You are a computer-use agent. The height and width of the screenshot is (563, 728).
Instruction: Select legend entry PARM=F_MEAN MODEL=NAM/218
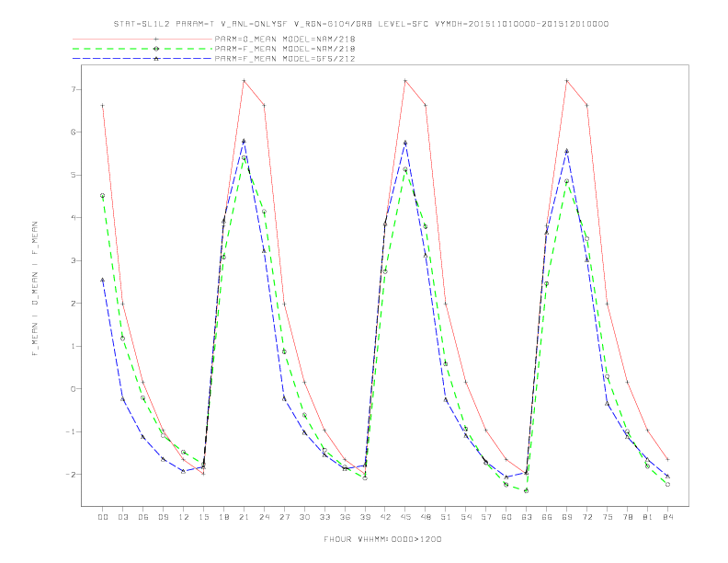click(x=285, y=49)
